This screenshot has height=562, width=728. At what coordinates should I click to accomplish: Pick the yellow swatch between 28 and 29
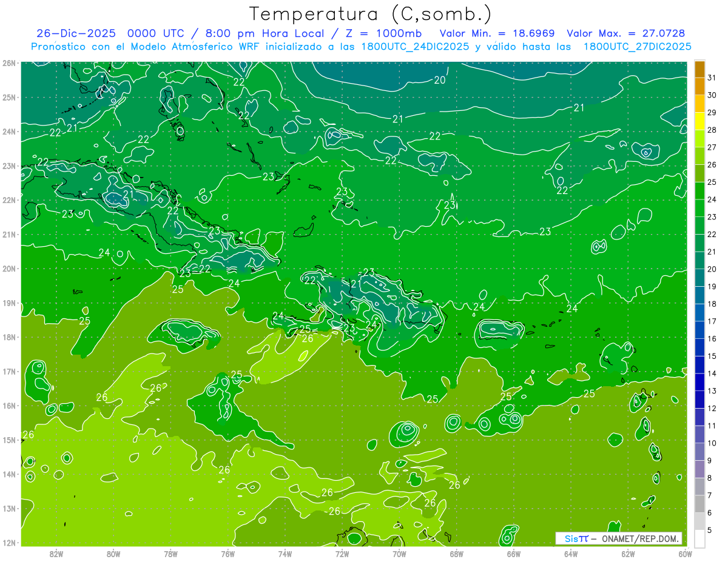click(699, 121)
